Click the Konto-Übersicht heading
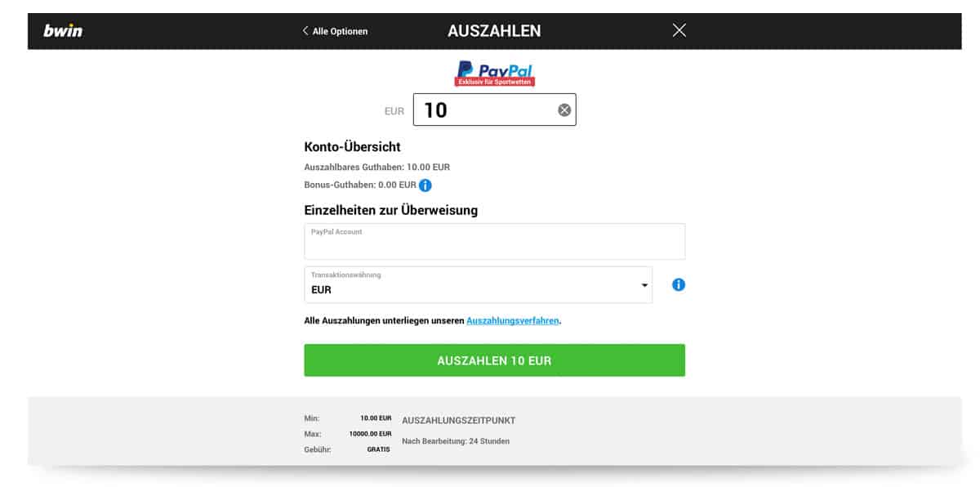Screen dimensions: 980x487 [352, 147]
